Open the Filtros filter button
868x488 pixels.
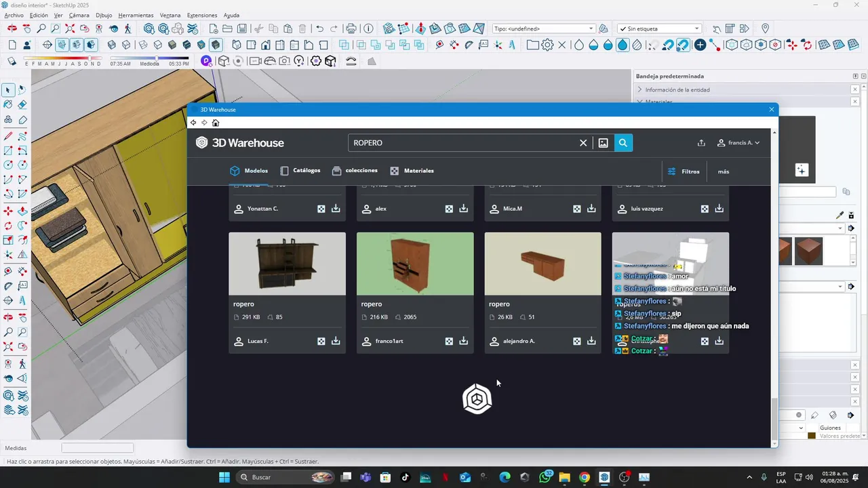684,171
